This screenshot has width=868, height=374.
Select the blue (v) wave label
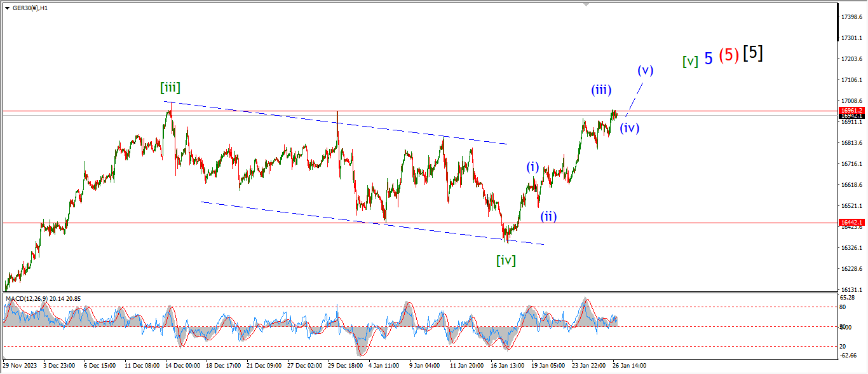click(x=645, y=70)
